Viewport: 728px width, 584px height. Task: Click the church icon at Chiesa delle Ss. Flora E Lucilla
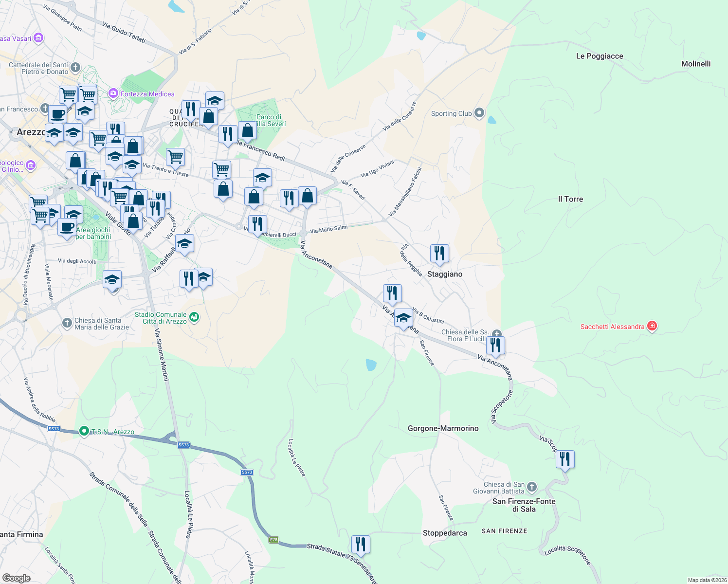(496, 334)
